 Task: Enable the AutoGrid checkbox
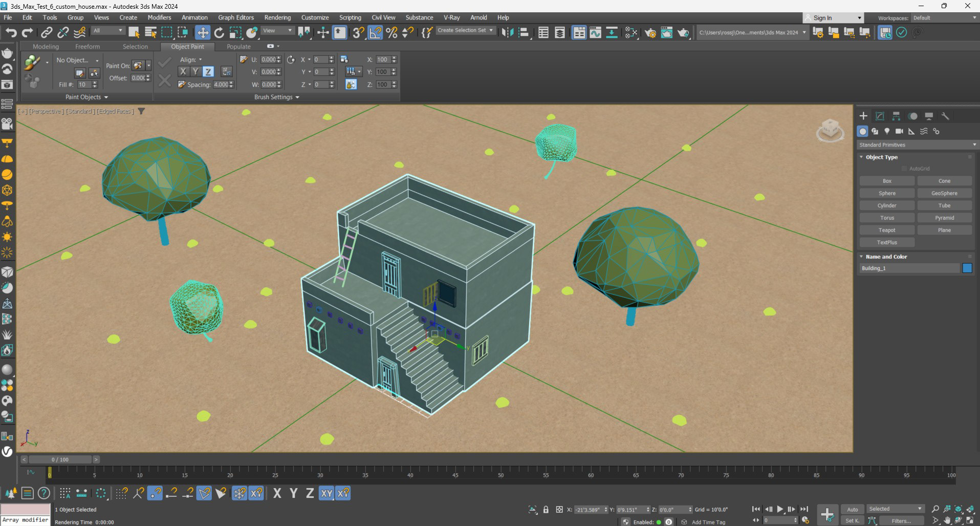pyautogui.click(x=904, y=169)
